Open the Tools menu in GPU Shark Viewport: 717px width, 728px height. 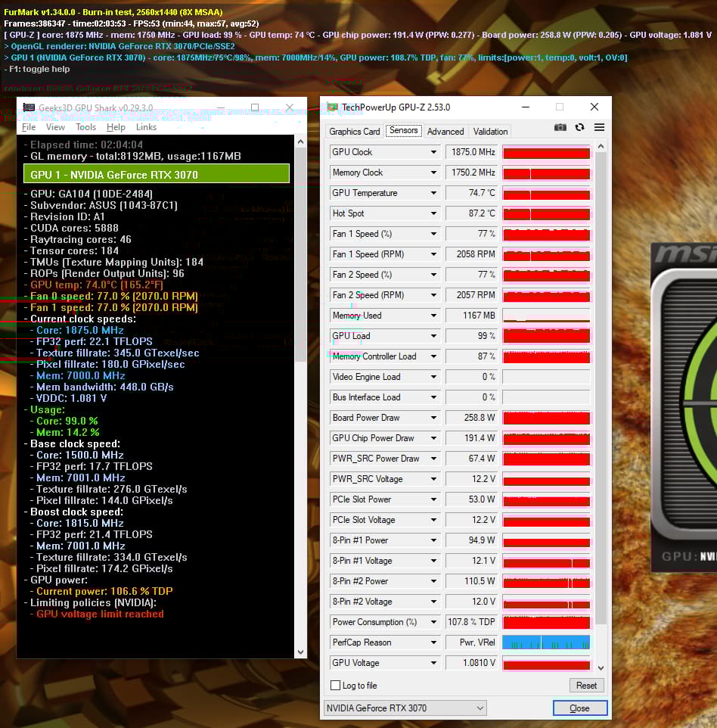click(x=85, y=127)
